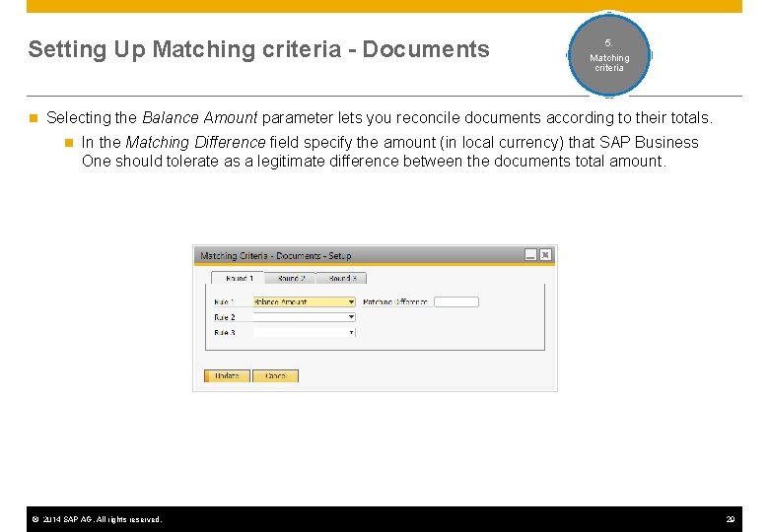Click the slide page number 20
The width and height of the screenshot is (769, 532).
[731, 519]
